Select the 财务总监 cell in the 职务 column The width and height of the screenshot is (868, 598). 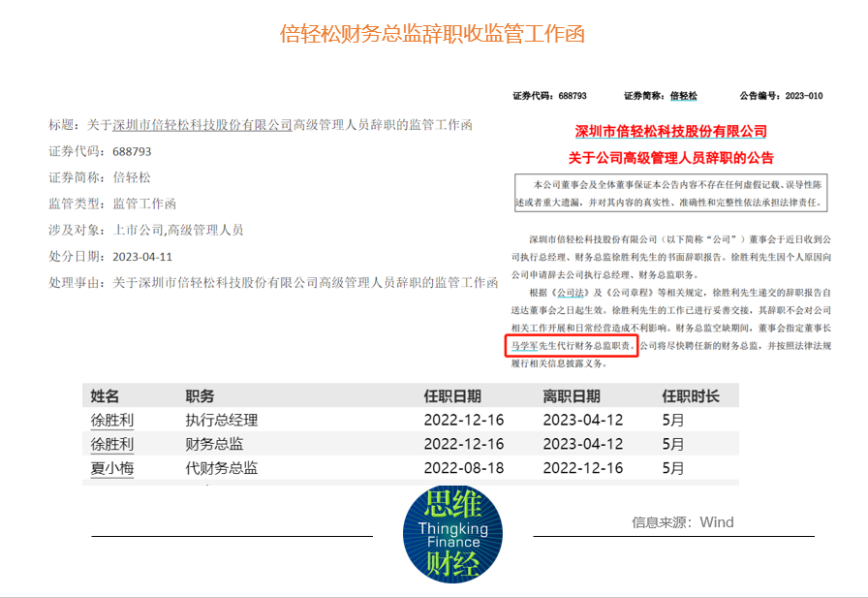coord(214,444)
